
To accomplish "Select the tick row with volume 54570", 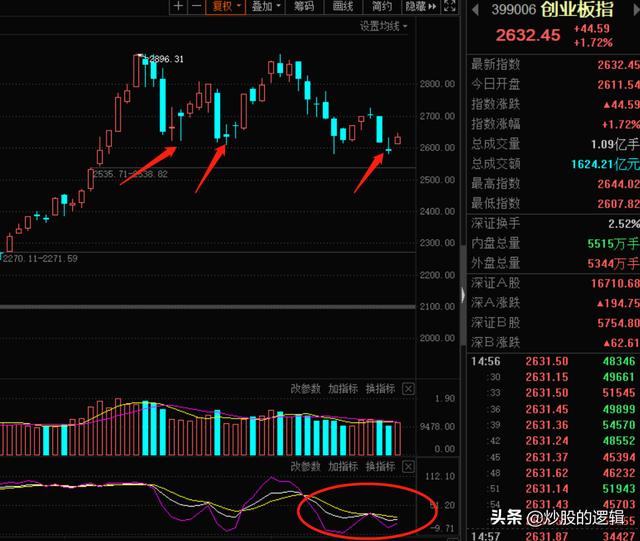I will pyautogui.click(x=553, y=425).
